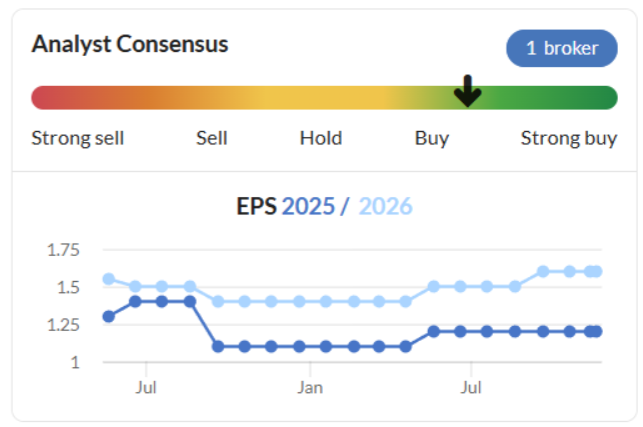Select the "Strong buy" rating label
Screen dimensions: 643x427
pos(568,138)
